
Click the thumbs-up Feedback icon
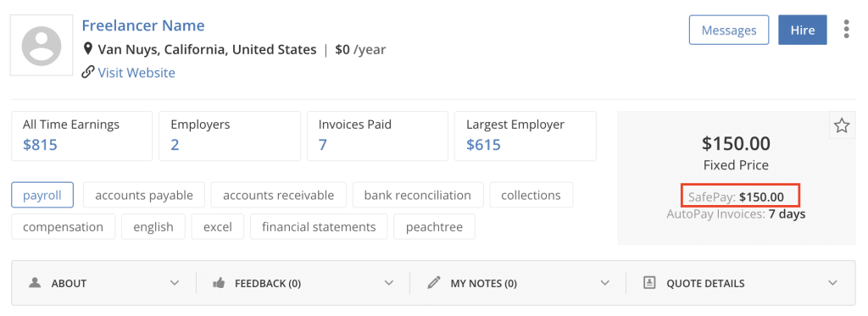tap(219, 283)
